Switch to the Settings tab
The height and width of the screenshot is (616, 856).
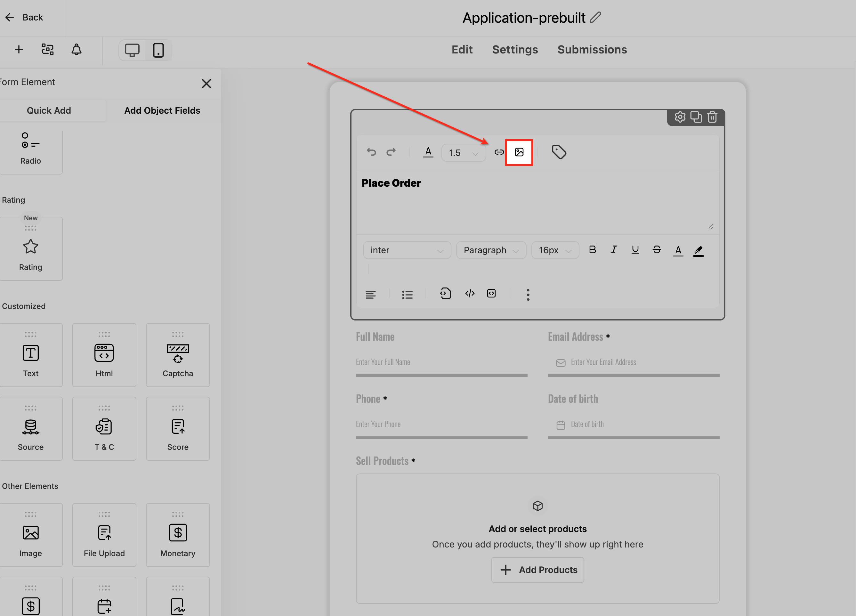tap(515, 49)
